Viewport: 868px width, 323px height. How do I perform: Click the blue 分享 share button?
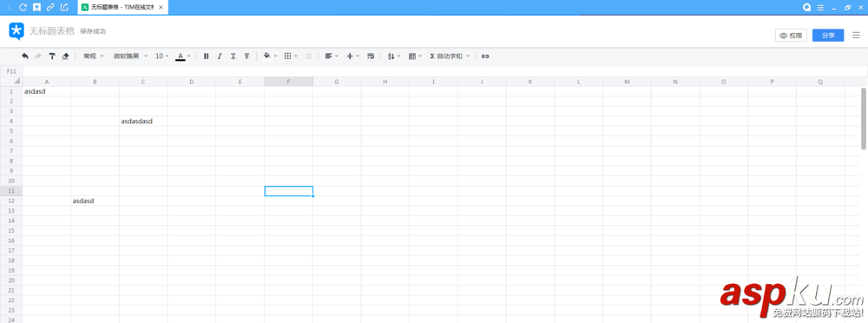tap(828, 36)
